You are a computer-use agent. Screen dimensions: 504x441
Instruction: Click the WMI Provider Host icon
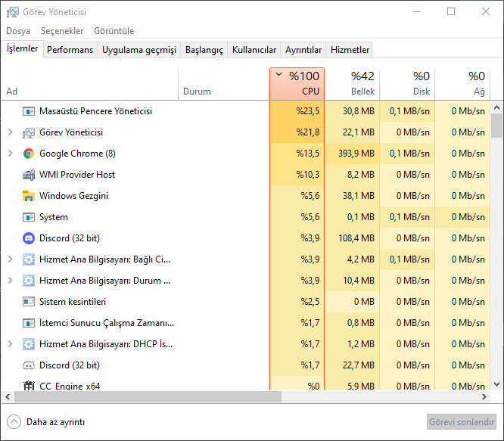pos(29,175)
